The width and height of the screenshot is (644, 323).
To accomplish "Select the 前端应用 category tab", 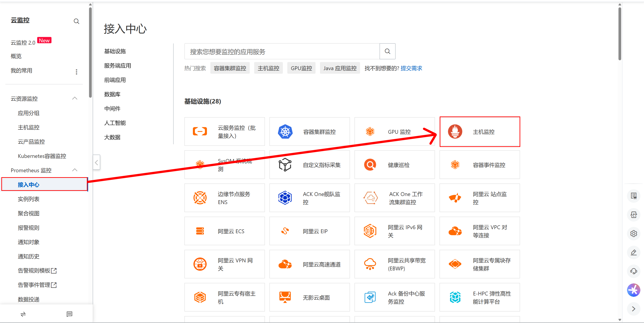I will point(115,80).
